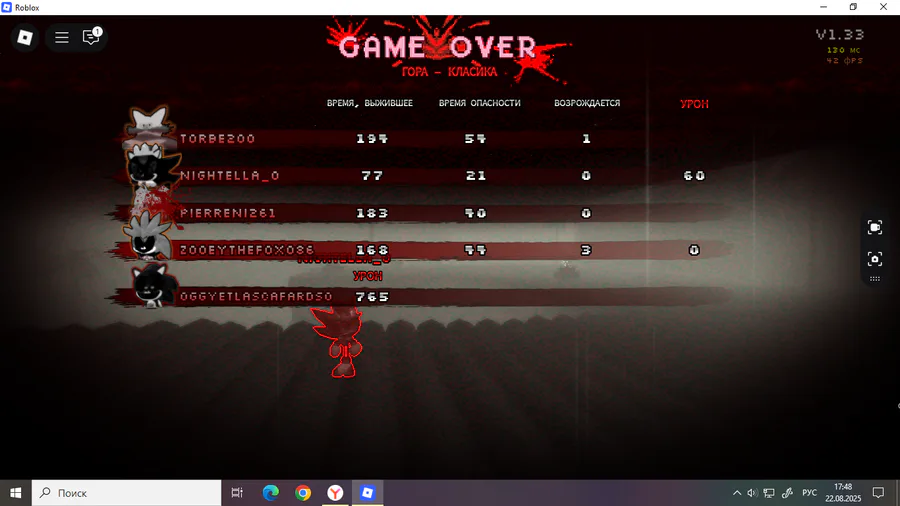This screenshot has height=506, width=900.
Task: Select player name TORBE200
Action: (x=218, y=139)
